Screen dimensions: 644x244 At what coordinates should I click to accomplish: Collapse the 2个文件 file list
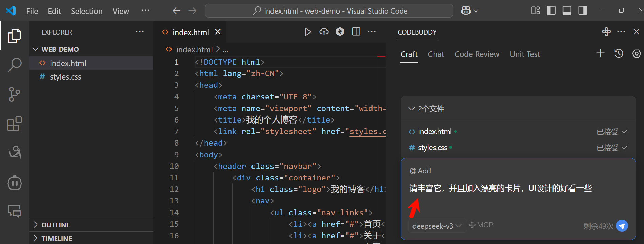(x=412, y=109)
